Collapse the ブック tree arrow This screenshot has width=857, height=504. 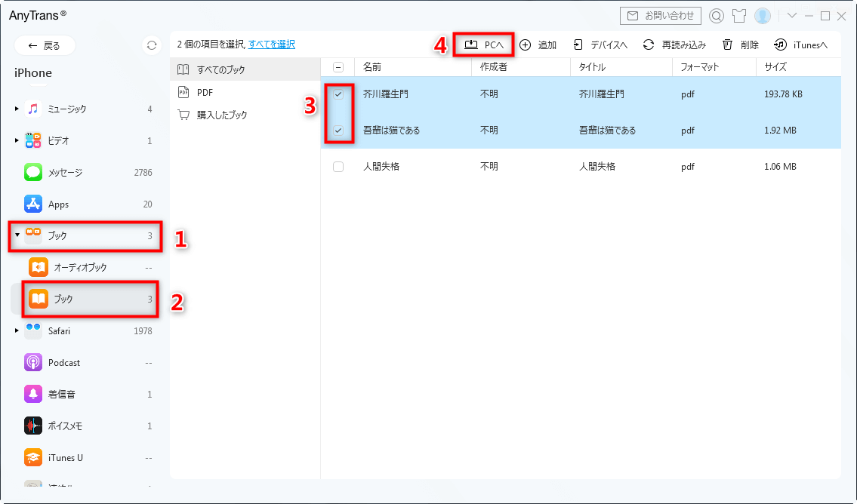click(17, 235)
